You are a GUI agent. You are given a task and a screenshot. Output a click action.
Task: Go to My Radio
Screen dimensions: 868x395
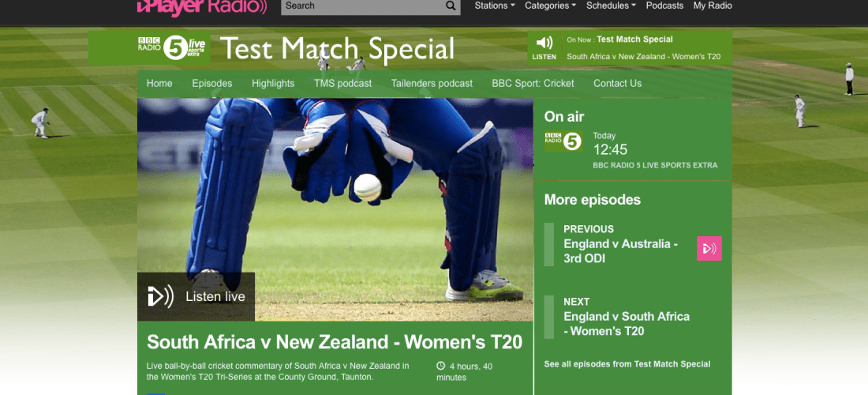[x=713, y=6]
